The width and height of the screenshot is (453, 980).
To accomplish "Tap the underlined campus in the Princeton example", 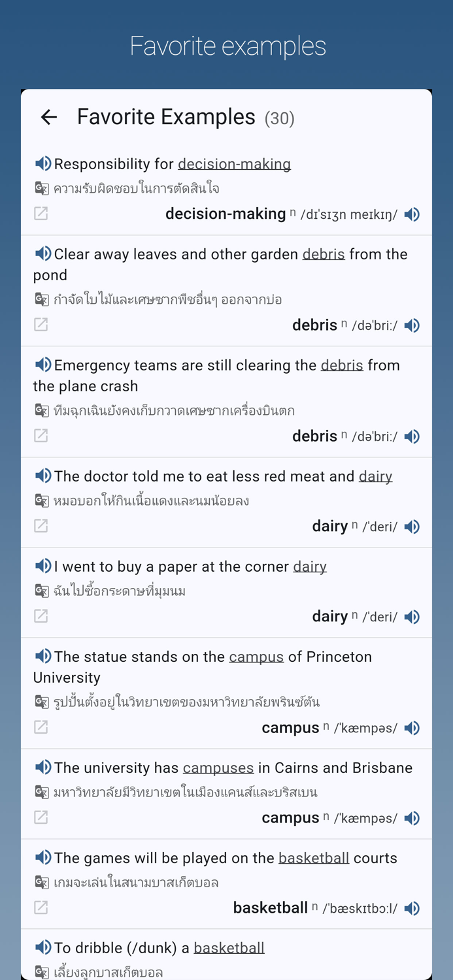I will coord(256,657).
